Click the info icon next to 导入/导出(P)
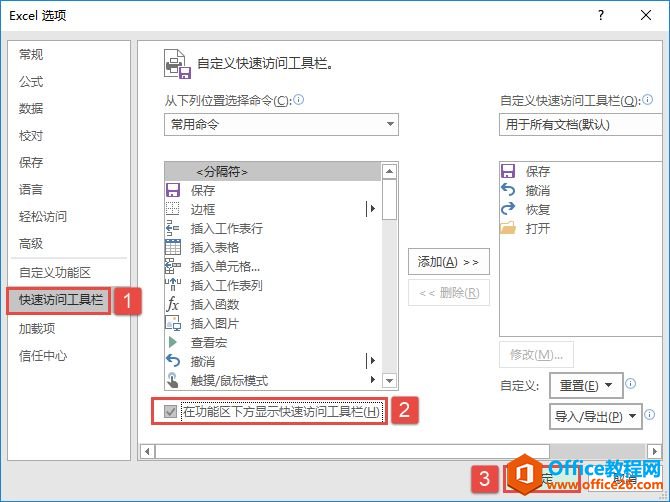Screen dimensions: 670x502 649,414
